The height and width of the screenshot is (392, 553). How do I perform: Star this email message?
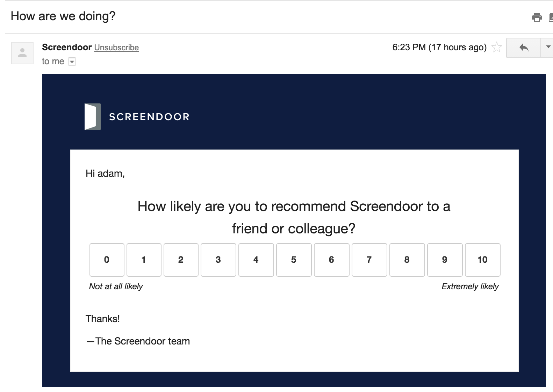click(x=496, y=47)
